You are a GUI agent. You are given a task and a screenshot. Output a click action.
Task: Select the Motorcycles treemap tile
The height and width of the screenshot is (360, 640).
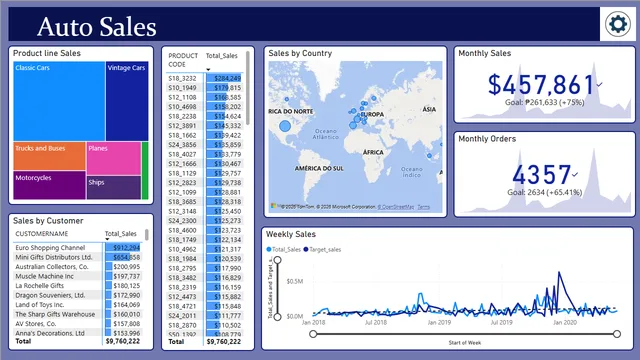pyautogui.click(x=49, y=185)
